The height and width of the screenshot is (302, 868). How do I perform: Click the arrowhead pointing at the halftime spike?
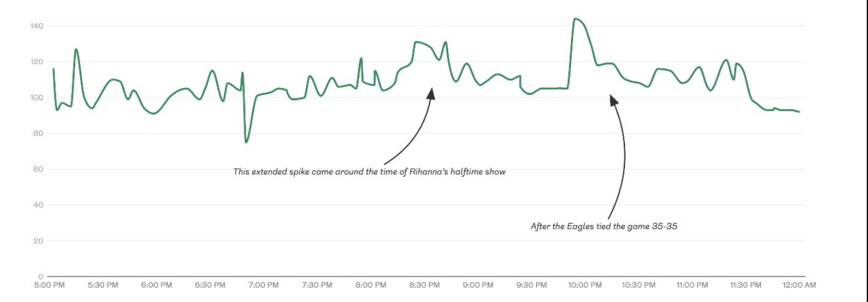tap(432, 92)
